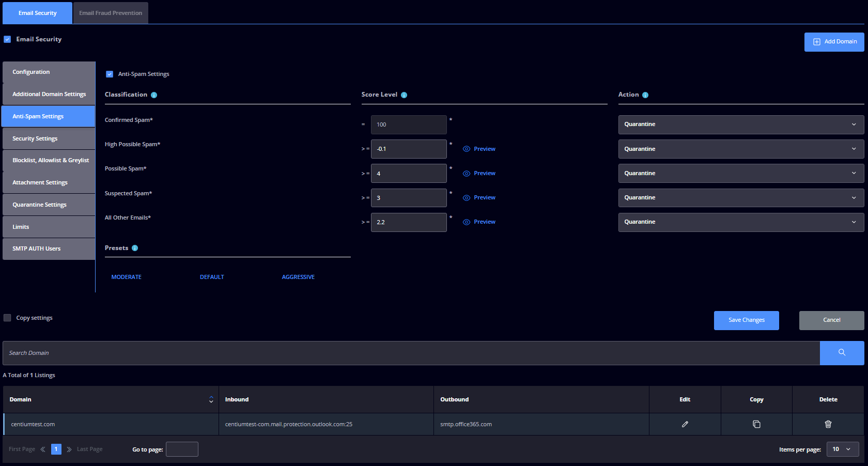Select page 1 in pagination

(x=56, y=449)
